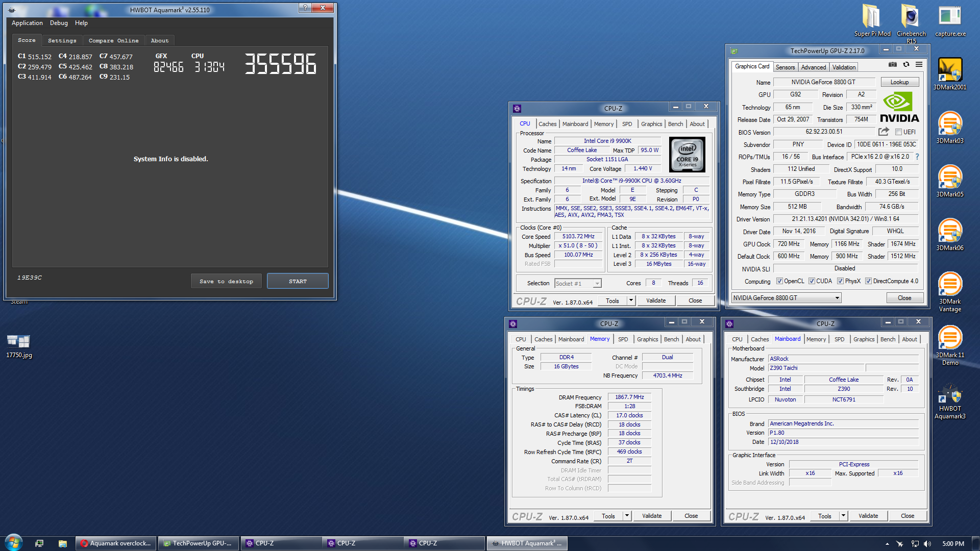Switch to Compare Online tab
Image resolution: width=980 pixels, height=551 pixels.
click(x=113, y=40)
